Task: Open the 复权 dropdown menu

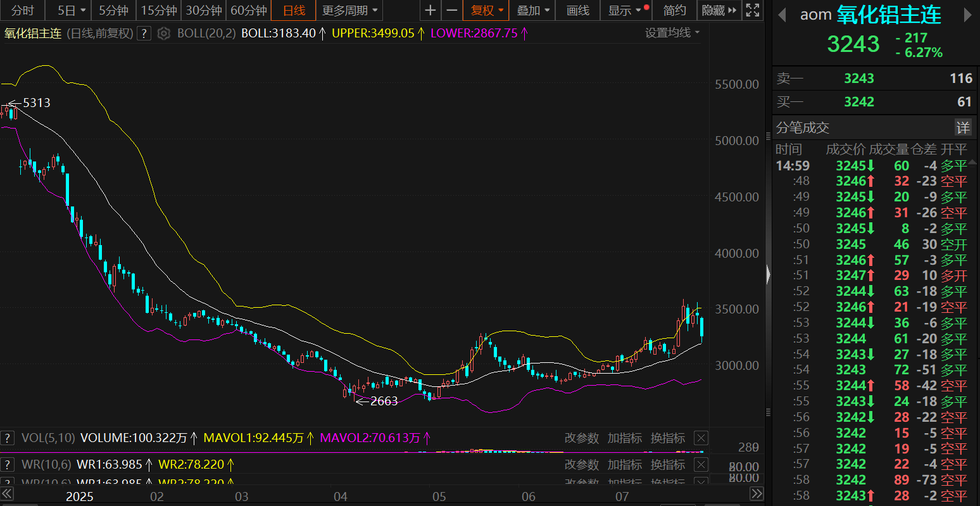Action: (x=487, y=10)
